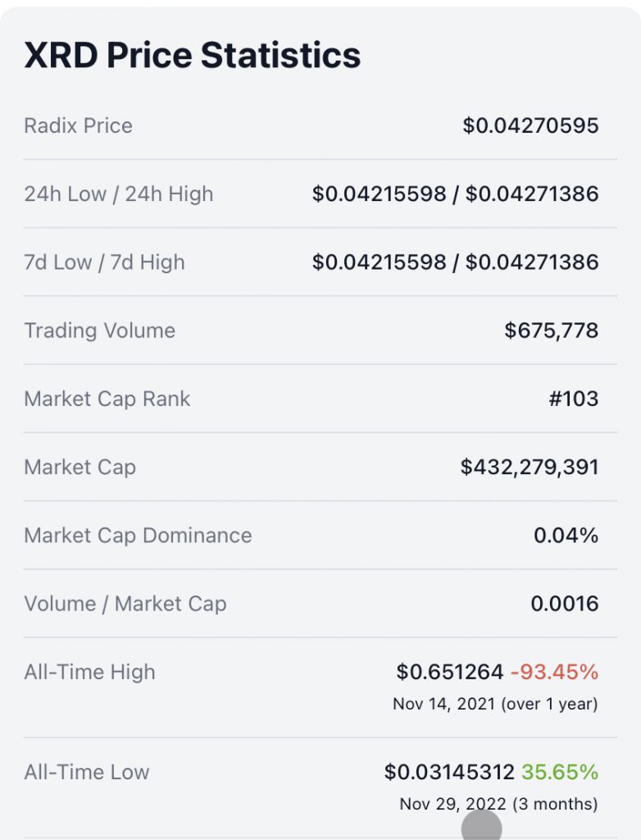
Task: Select the Radix Price value $0.04270595
Action: [530, 126]
